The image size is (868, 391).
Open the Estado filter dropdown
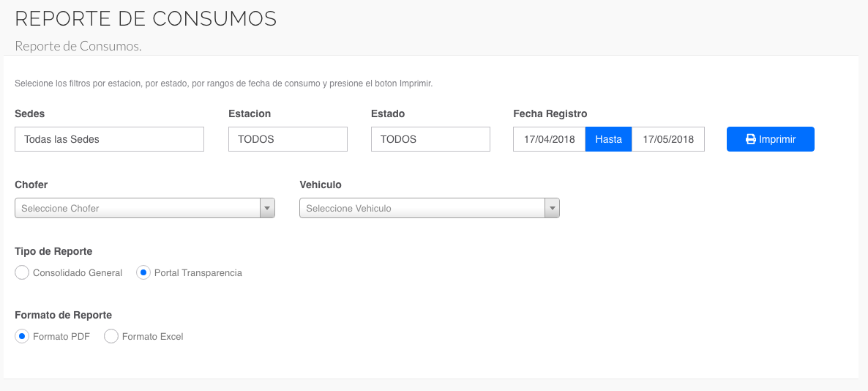click(430, 139)
